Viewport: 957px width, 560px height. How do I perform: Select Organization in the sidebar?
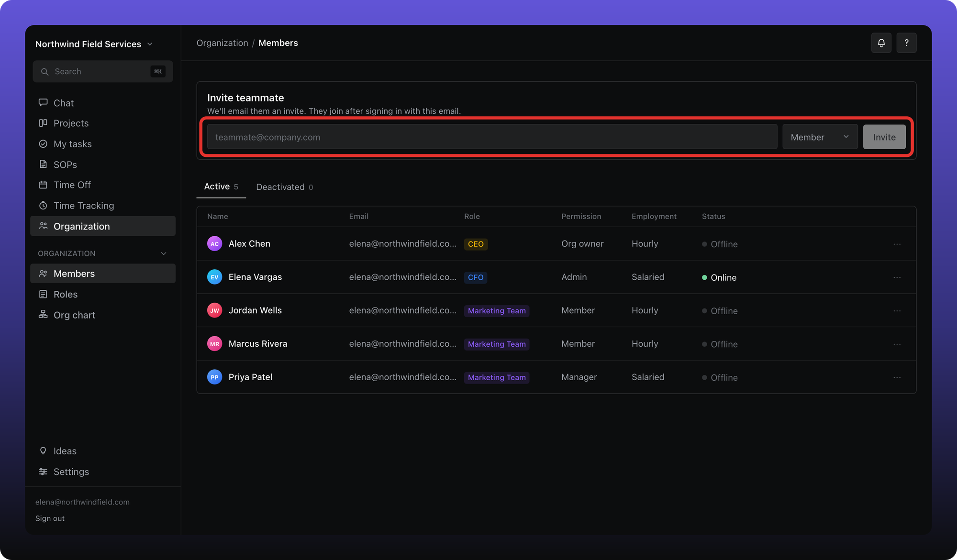coord(103,226)
